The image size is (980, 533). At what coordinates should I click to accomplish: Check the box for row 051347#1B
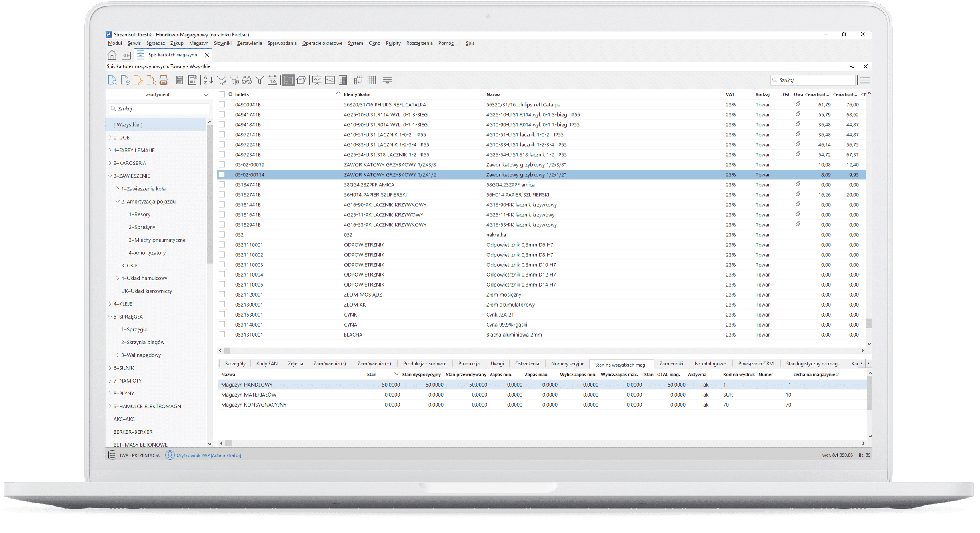point(222,184)
